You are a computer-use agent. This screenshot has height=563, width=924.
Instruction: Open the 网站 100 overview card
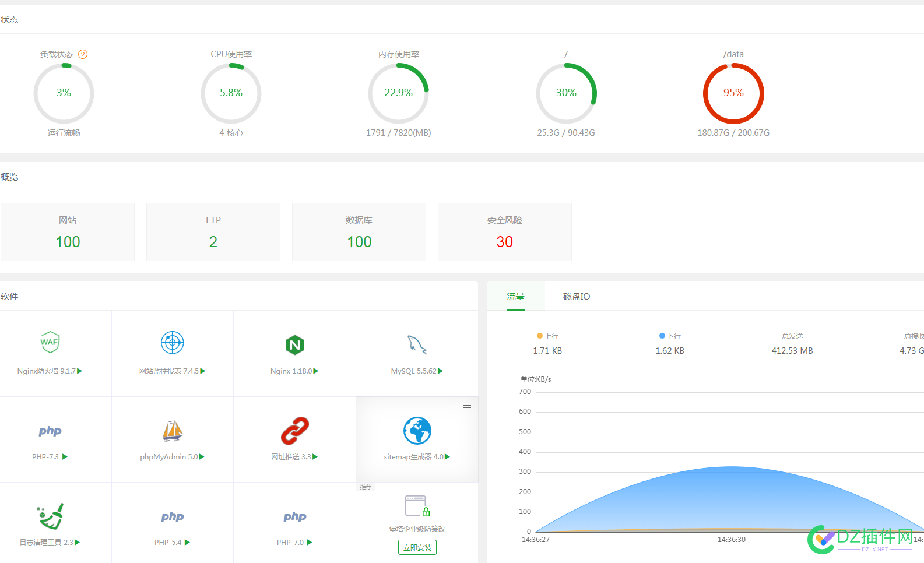coord(68,232)
